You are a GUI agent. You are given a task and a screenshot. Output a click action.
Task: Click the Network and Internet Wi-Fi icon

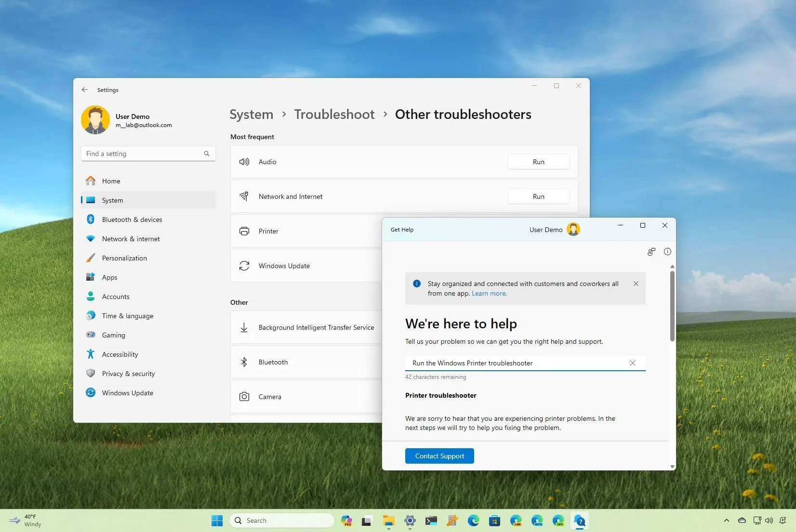(244, 196)
